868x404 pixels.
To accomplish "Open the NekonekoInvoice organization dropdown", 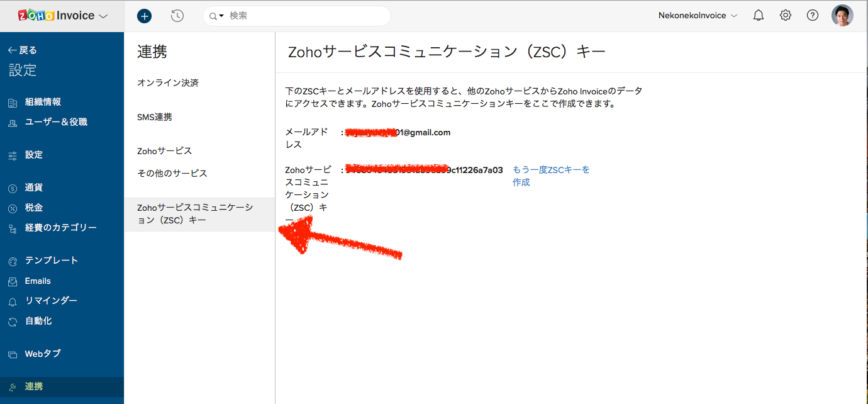I will [698, 16].
